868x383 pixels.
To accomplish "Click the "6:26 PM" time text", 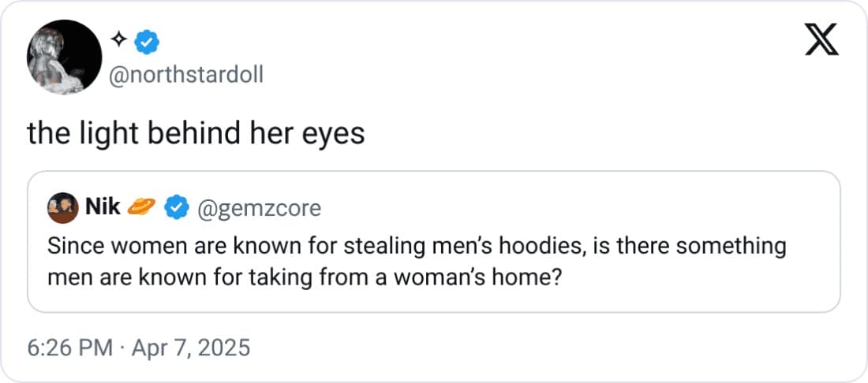I will [x=70, y=347].
